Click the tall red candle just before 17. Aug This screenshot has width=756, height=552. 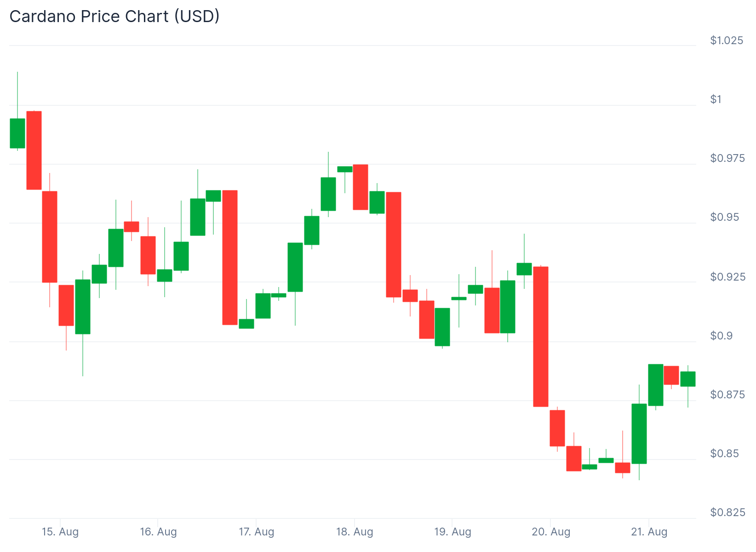point(230,257)
